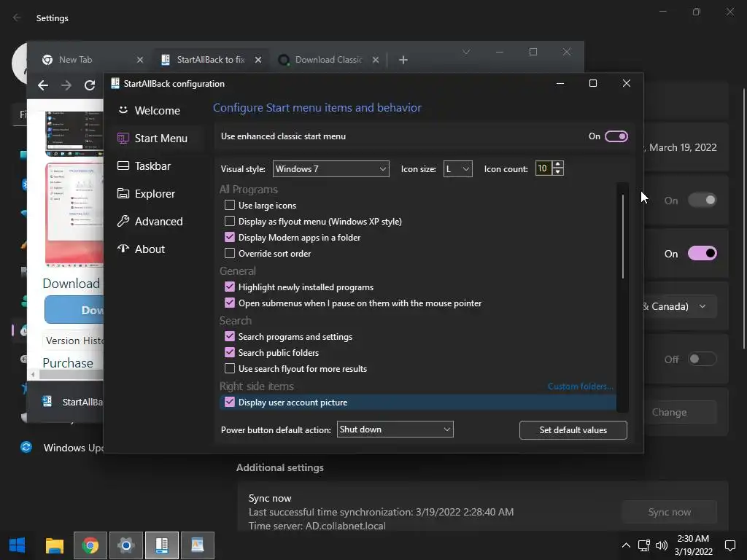Enable Use search flyout for more results
This screenshot has width=747, height=560.
click(x=230, y=368)
